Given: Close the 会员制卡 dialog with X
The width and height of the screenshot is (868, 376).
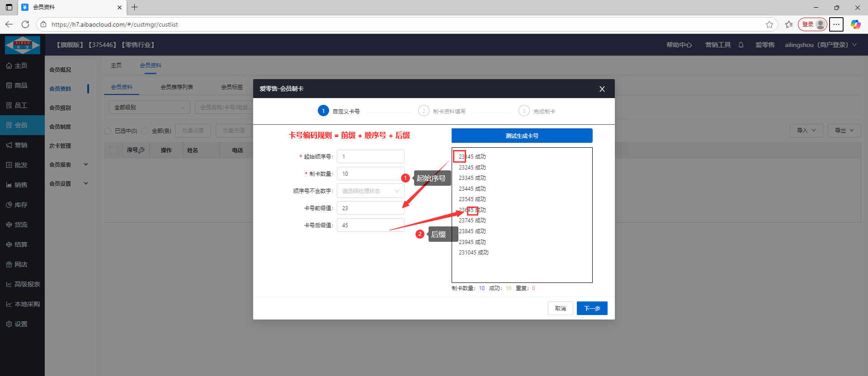Looking at the screenshot, I should 602,89.
